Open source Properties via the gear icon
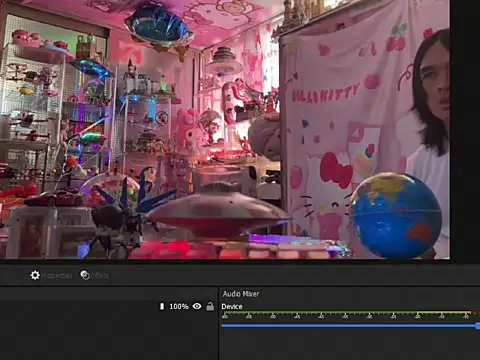Screen dimensions: 480x360 coord(35,275)
